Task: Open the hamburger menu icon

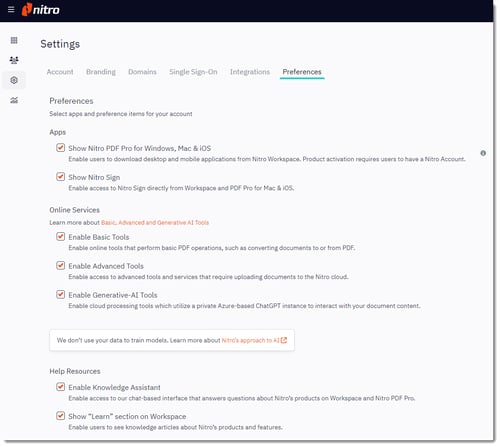Action: [11, 9]
